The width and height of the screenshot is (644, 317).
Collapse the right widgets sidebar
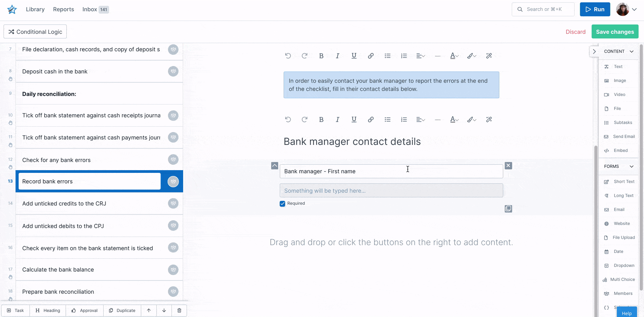pyautogui.click(x=594, y=51)
